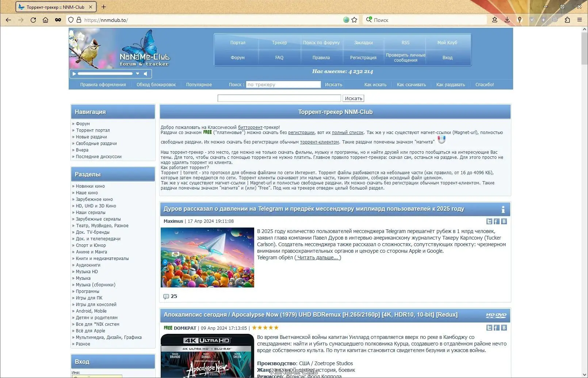Open Поиск по форуму in the top menu

coord(321,43)
